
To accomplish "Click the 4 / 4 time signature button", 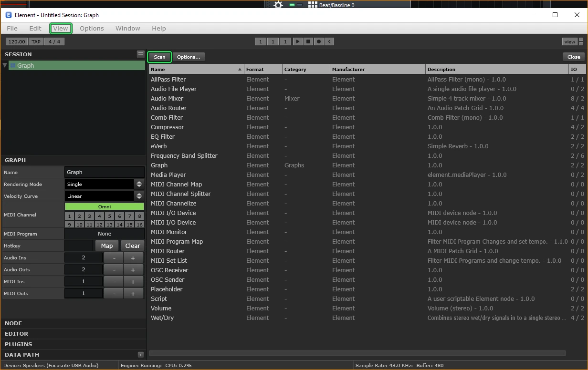I will tap(54, 41).
